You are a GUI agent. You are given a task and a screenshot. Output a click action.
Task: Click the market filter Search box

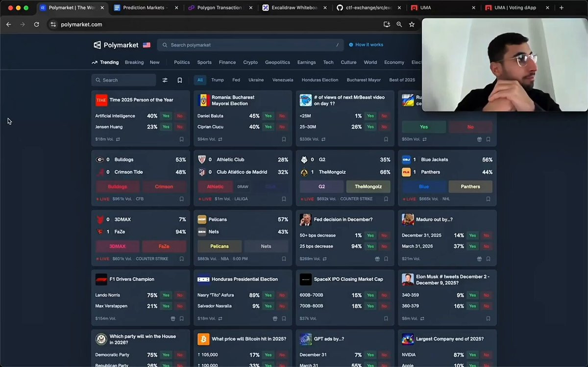(x=123, y=80)
